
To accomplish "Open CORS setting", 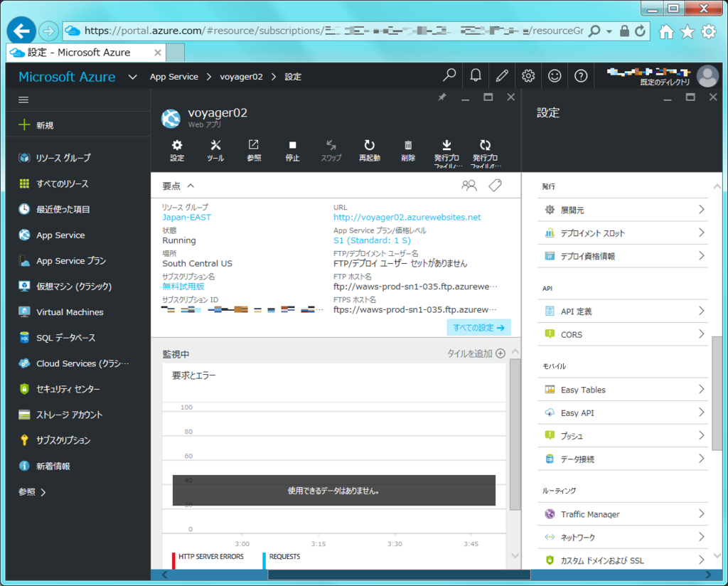I will pyautogui.click(x=623, y=334).
